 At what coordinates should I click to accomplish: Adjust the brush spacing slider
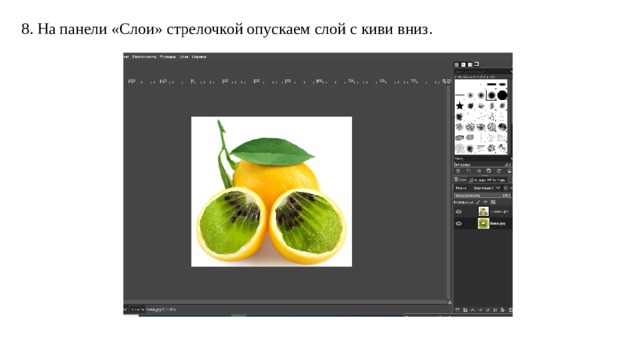click(x=482, y=164)
